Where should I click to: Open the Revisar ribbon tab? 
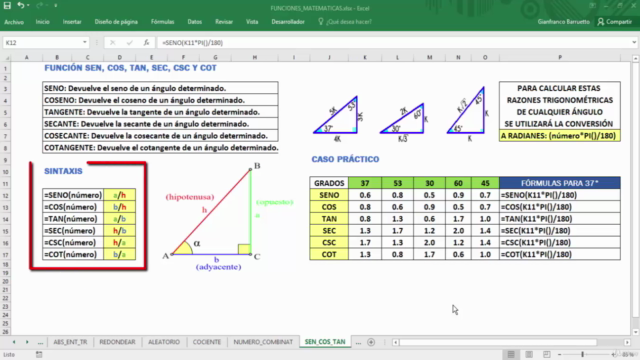click(224, 22)
